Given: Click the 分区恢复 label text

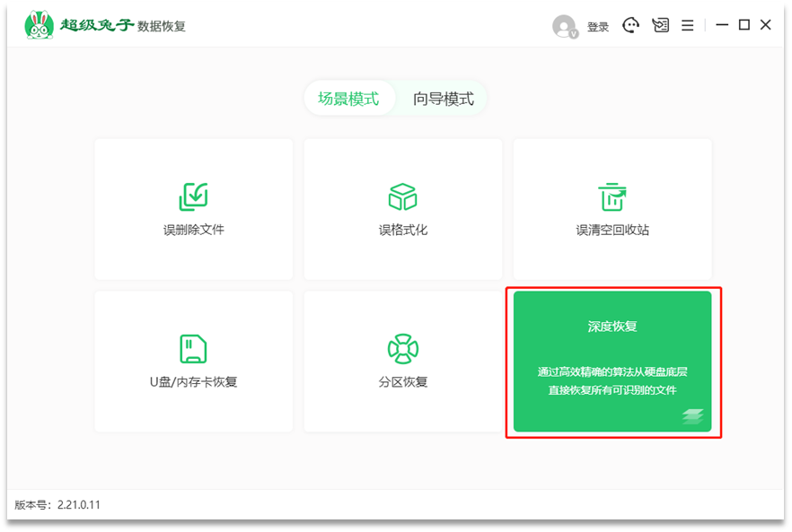Looking at the screenshot, I should point(402,382).
